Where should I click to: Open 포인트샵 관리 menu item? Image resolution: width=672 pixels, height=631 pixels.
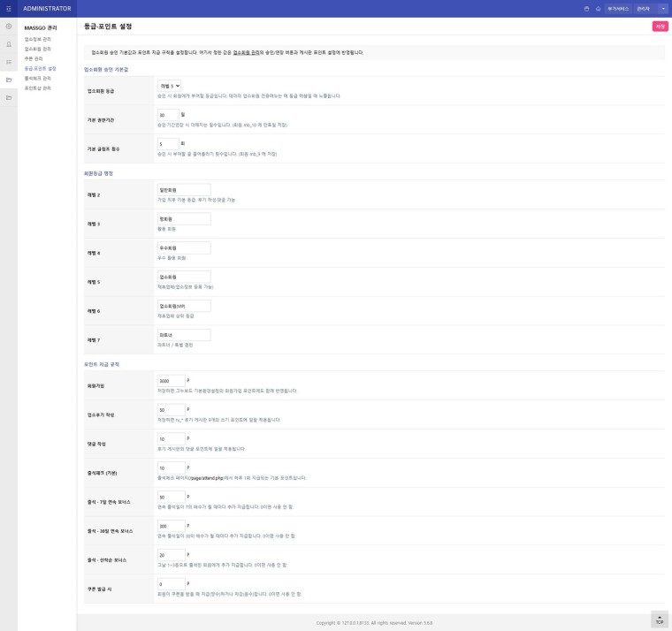[38, 88]
